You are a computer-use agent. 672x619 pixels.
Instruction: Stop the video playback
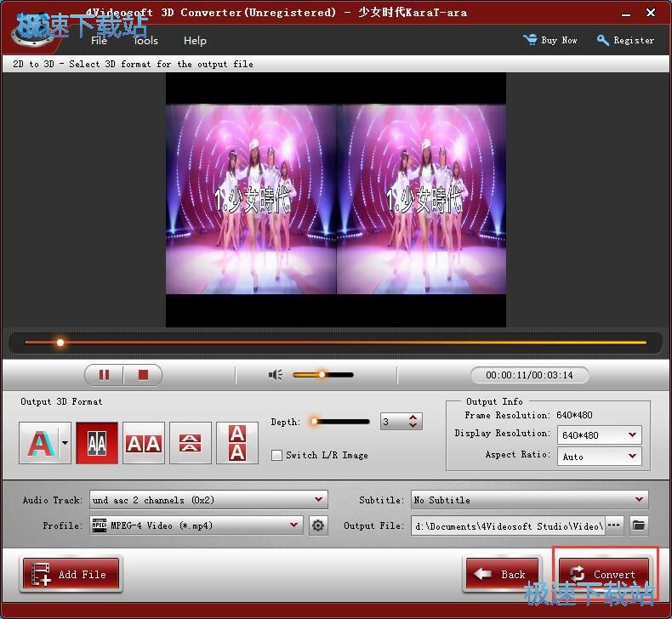pyautogui.click(x=143, y=375)
